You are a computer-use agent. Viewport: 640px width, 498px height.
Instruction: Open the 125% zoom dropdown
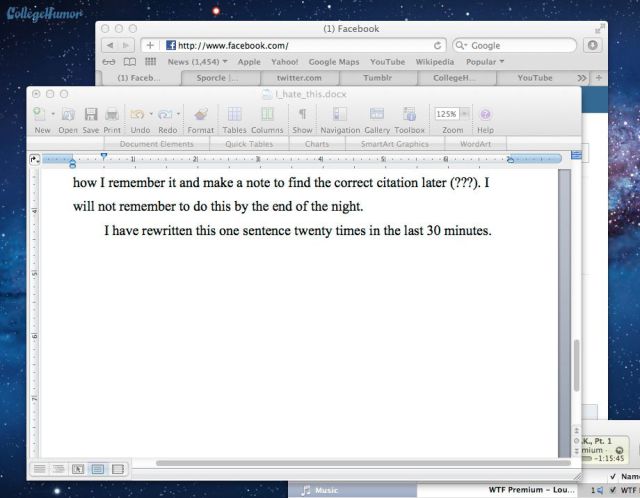coord(452,114)
